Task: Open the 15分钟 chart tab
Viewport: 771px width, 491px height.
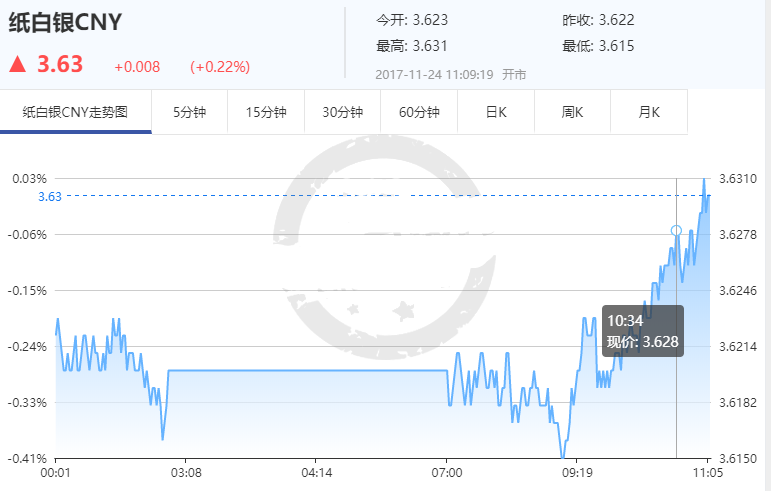Action: 266,112
